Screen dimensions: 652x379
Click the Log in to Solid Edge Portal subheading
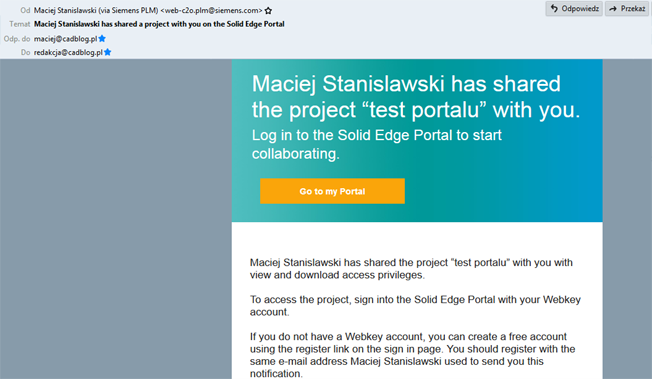pyautogui.click(x=377, y=144)
